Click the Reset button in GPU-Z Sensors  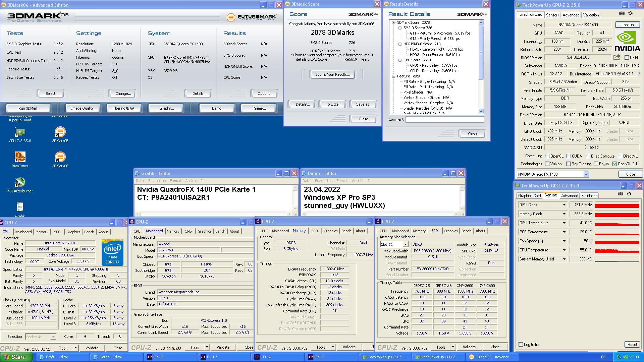[632, 345]
